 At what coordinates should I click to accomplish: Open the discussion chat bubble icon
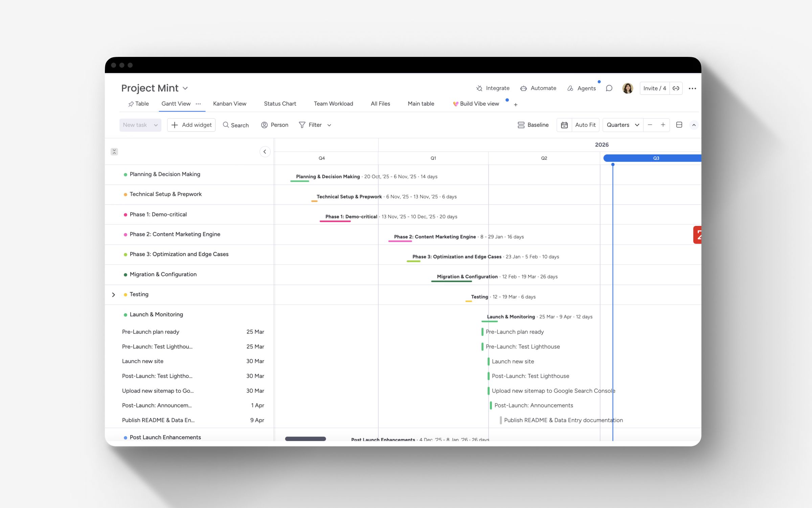coord(609,88)
